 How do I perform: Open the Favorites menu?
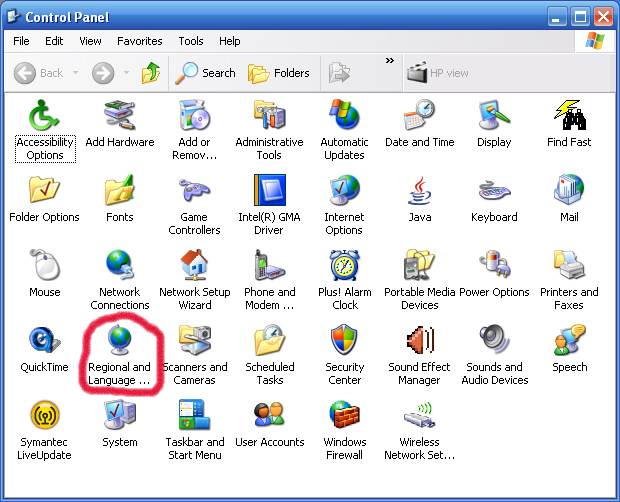point(140,41)
